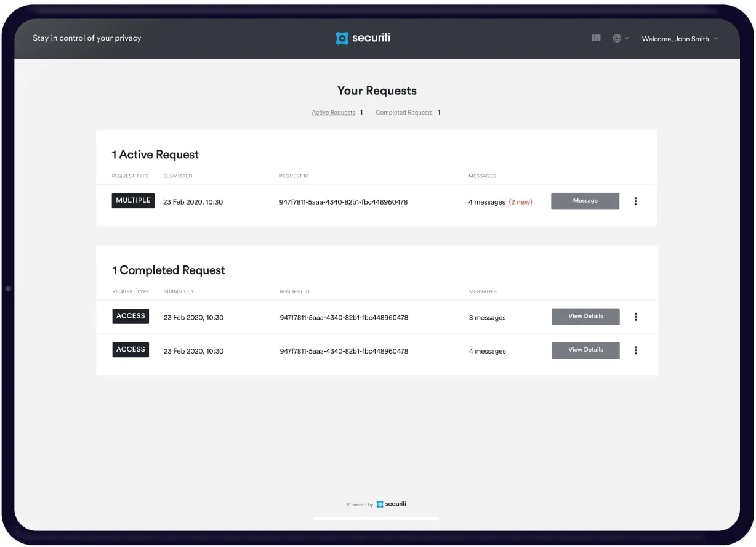Open three-dot menu for the MULTIPLE request
Screen dimensions: 756x547
pos(635,201)
